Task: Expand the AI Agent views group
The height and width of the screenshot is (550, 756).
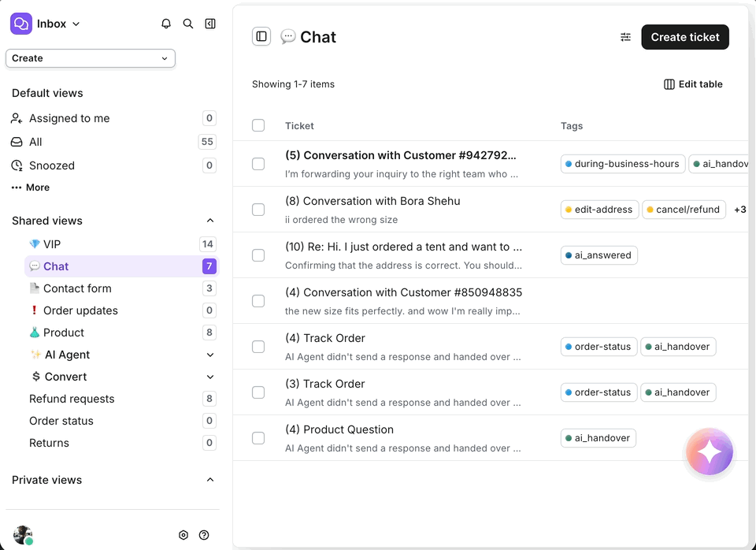Action: pyautogui.click(x=210, y=355)
